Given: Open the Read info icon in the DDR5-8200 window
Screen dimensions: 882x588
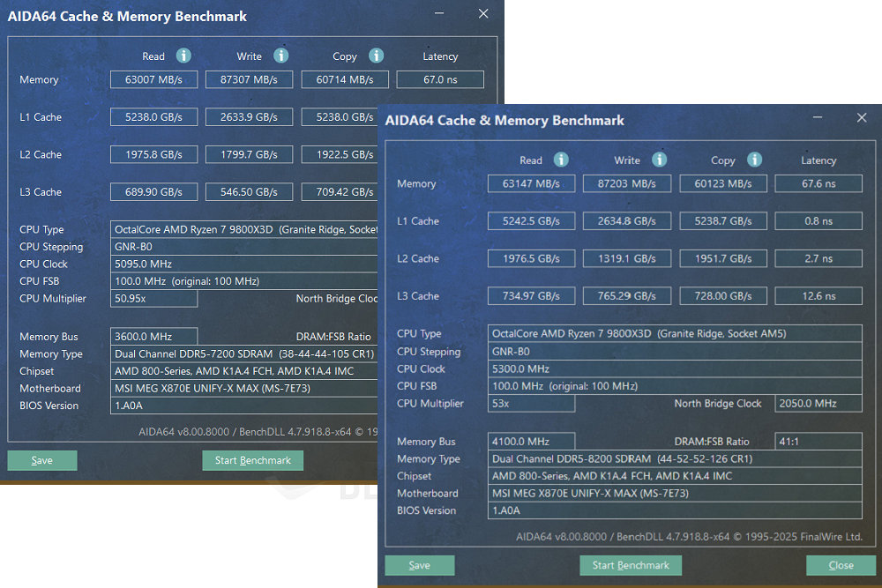Looking at the screenshot, I should tap(561, 160).
